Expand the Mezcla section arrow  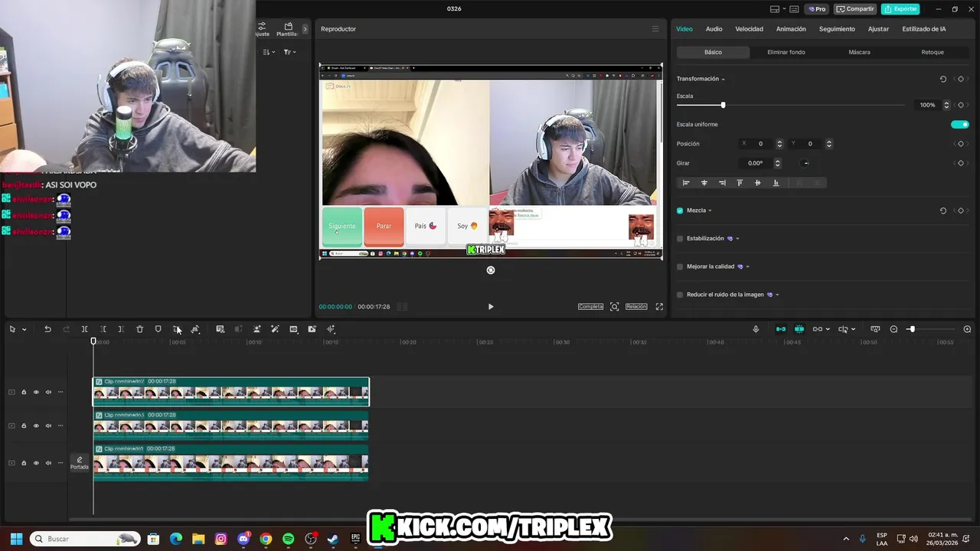(710, 210)
